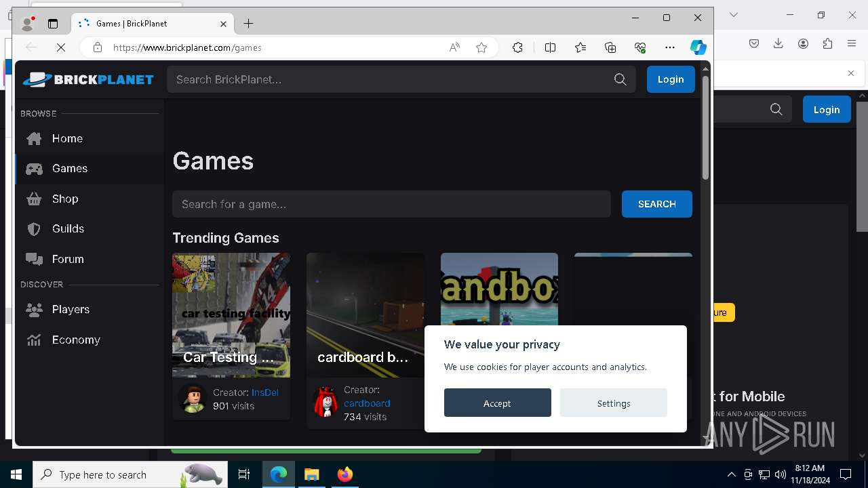868x488 pixels.
Task: Open Home in the sidebar
Action: pyautogui.click(x=90, y=138)
